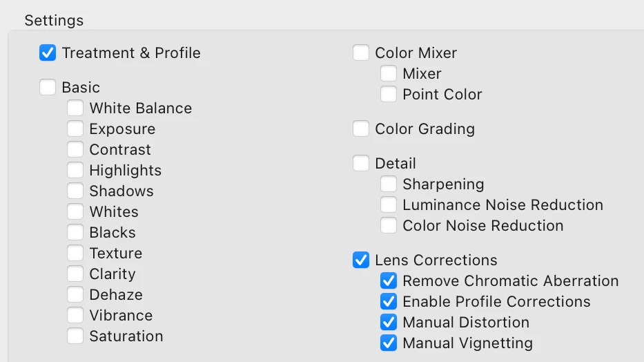The image size is (644, 362).
Task: Check the White Balance option
Action: pos(75,108)
